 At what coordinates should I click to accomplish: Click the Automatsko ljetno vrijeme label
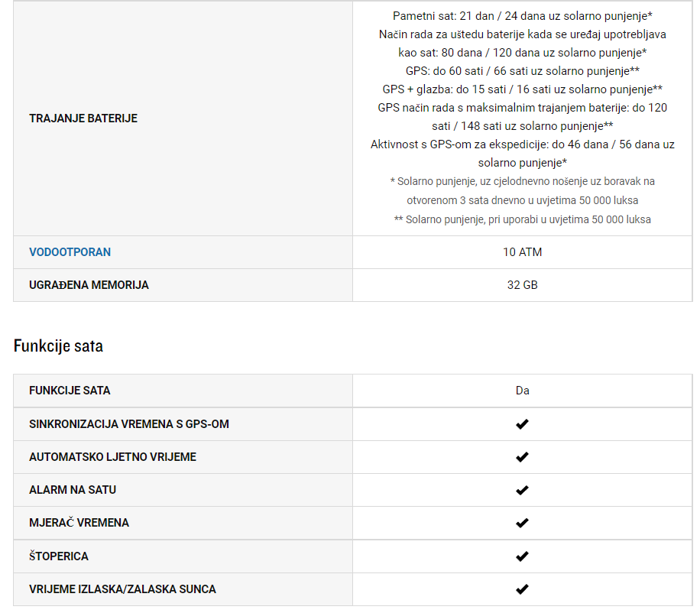point(112,457)
